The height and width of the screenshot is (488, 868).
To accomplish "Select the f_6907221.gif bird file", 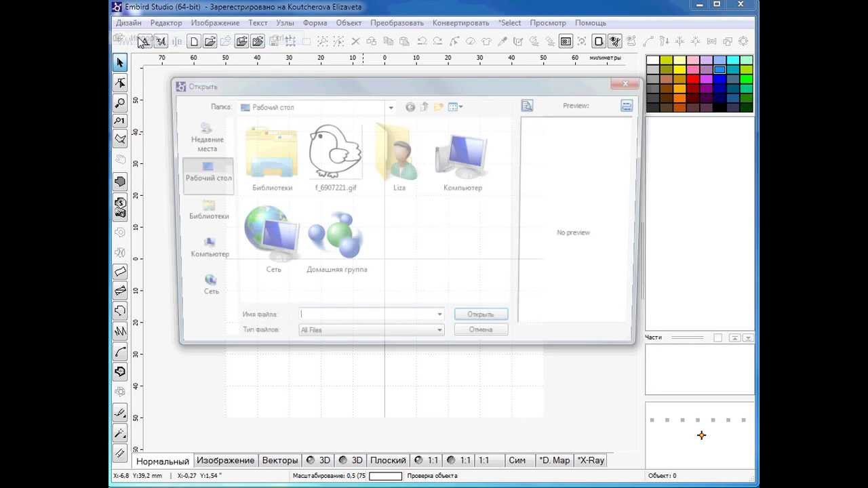I will [x=336, y=158].
